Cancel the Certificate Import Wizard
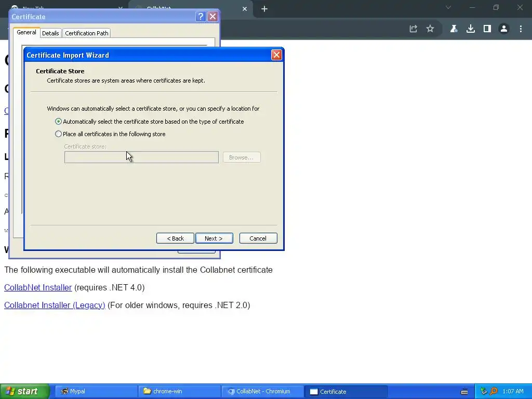The height and width of the screenshot is (399, 532). pos(258,238)
